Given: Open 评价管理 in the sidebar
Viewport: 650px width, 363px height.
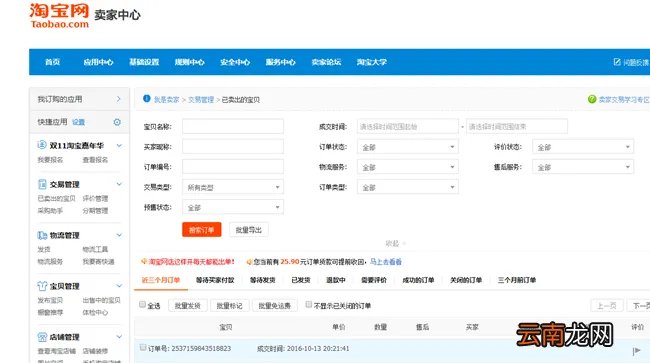Looking at the screenshot, I should (95, 198).
